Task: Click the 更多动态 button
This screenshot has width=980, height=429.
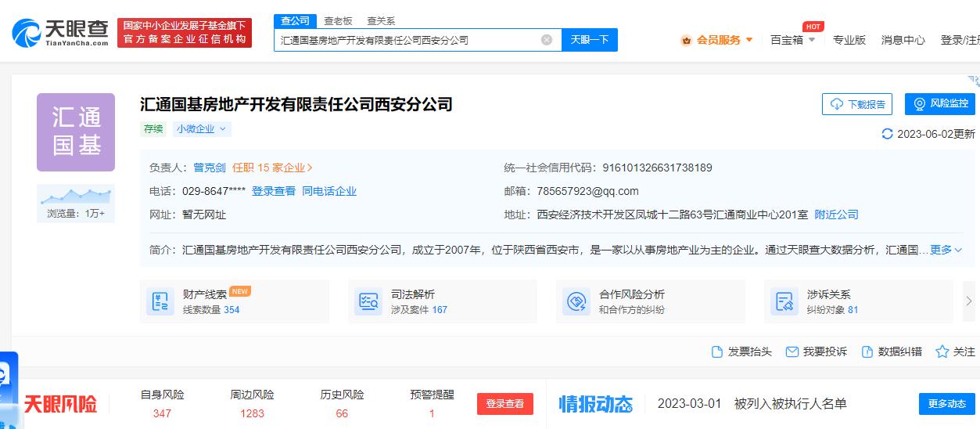Action: (946, 404)
